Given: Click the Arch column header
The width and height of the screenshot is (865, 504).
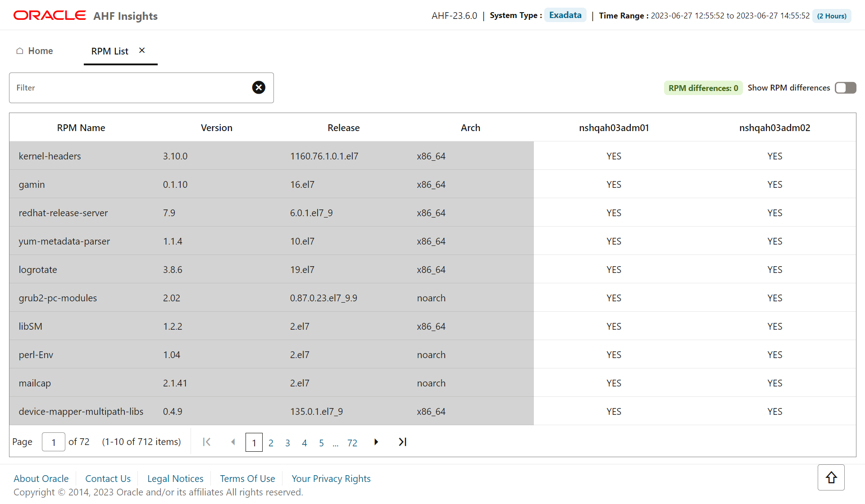Looking at the screenshot, I should point(470,127).
